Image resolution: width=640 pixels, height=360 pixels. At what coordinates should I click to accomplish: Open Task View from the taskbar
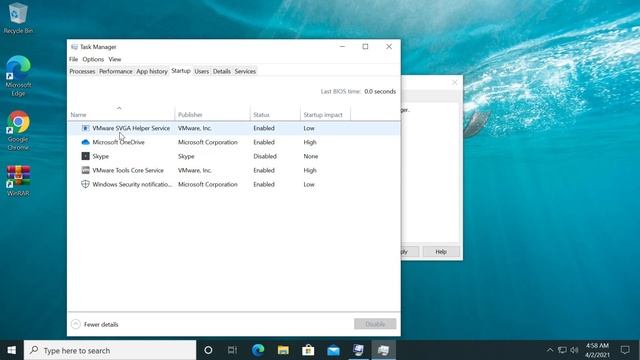click(x=233, y=350)
